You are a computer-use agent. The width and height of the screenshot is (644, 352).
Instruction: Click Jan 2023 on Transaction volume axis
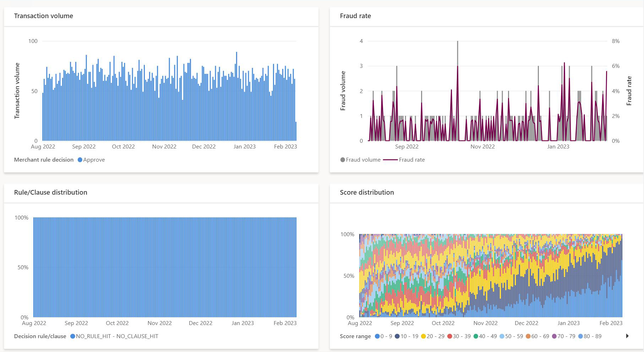(245, 147)
